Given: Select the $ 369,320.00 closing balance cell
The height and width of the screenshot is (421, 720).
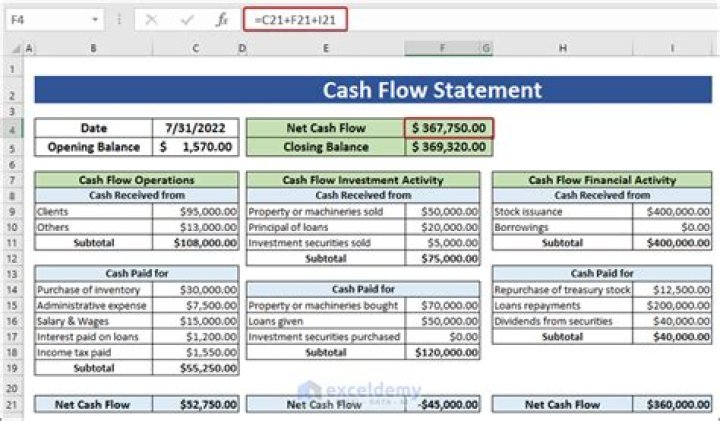Looking at the screenshot, I should click(449, 147).
